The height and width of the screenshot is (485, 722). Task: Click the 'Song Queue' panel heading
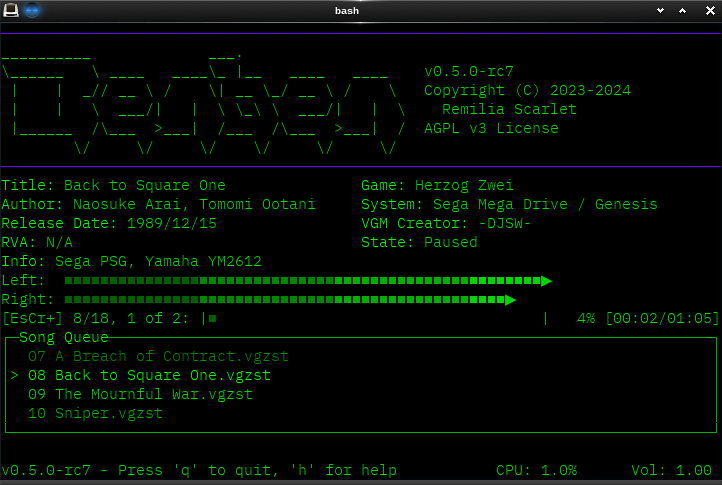click(64, 337)
